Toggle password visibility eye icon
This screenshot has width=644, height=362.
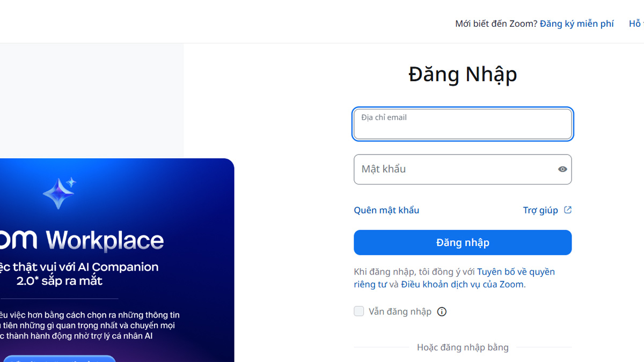(x=562, y=169)
